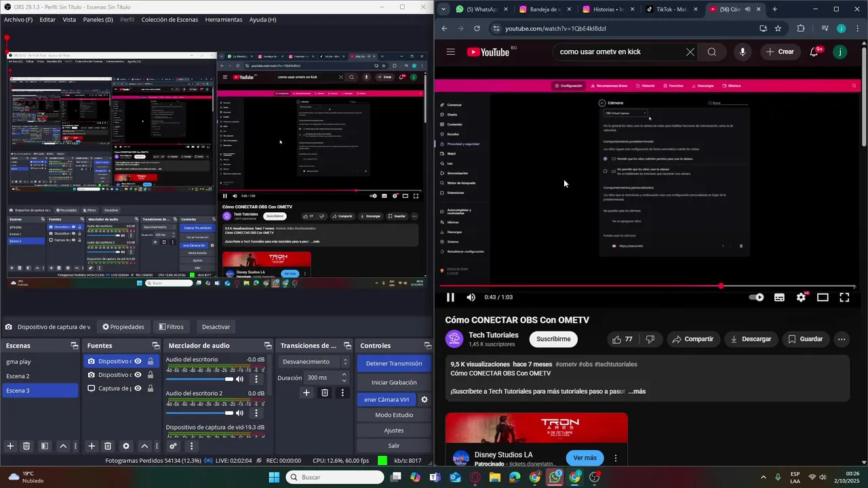Pop out the Mezclador de audio dock
Screen dimensions: 868x488
(268, 346)
